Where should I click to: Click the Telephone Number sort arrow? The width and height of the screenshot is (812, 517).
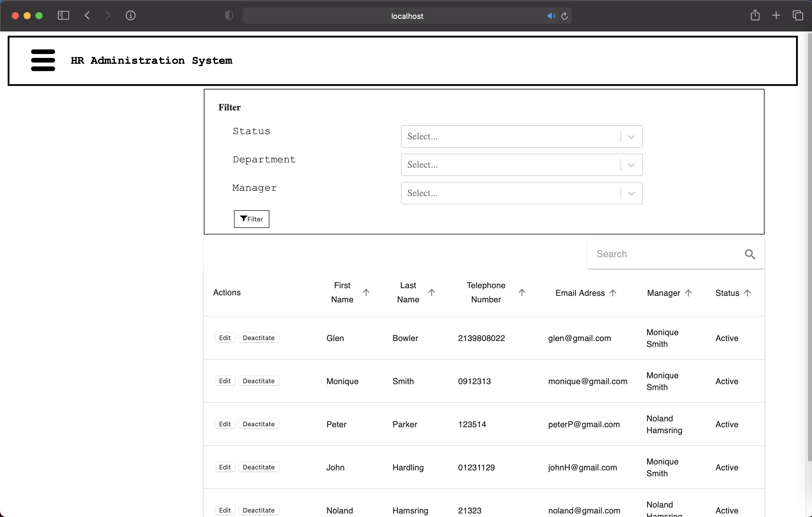(x=521, y=292)
